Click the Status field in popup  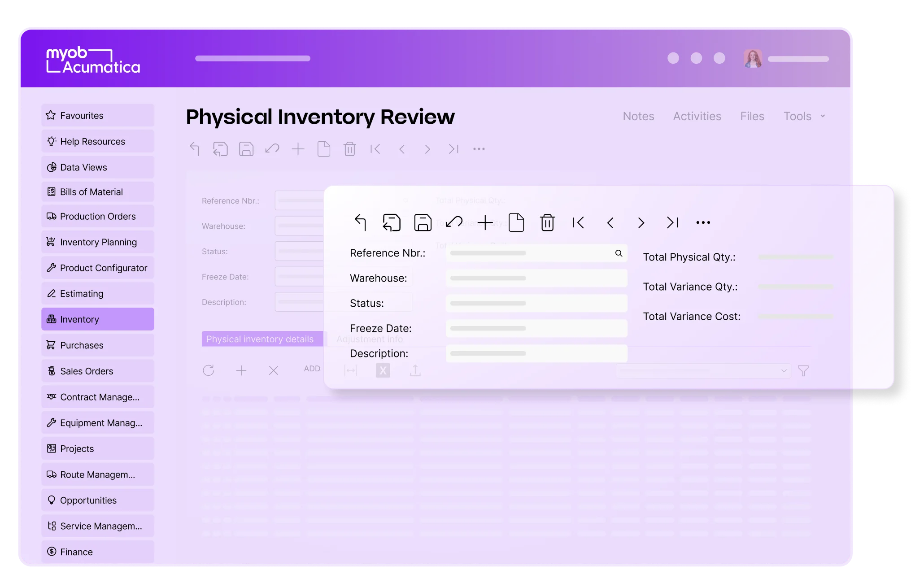coord(536,303)
